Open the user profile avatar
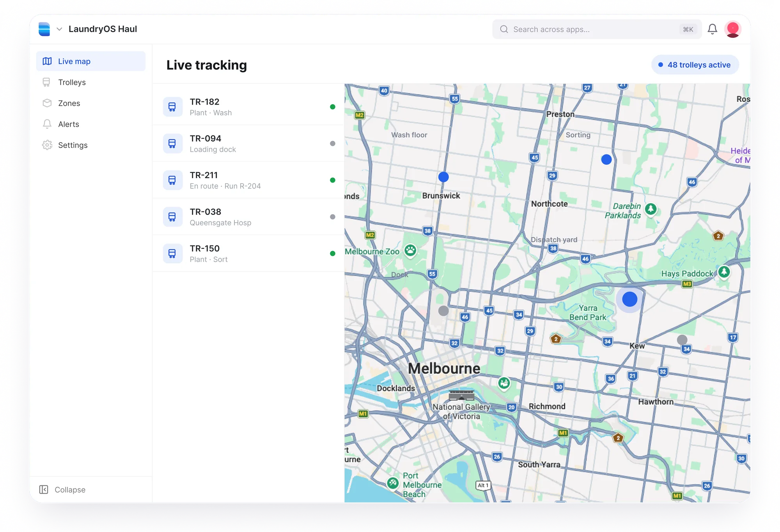This screenshot has height=532, width=780. pyautogui.click(x=733, y=29)
